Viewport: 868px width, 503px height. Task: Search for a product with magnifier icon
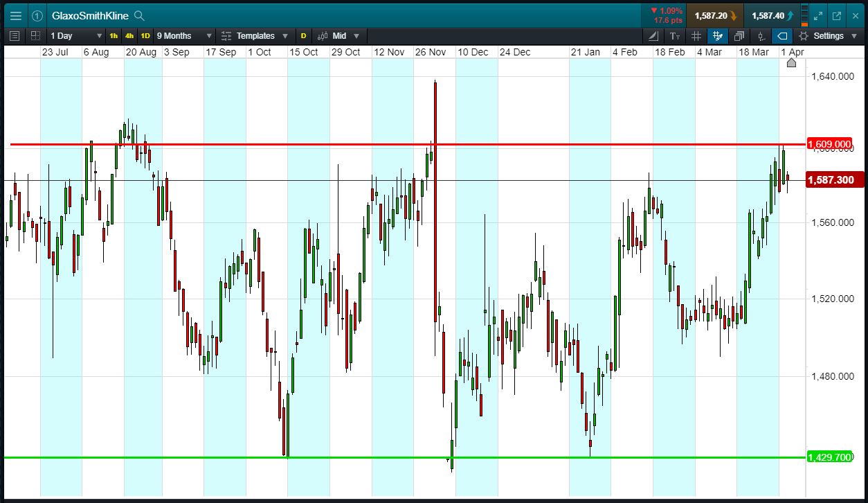(x=139, y=15)
